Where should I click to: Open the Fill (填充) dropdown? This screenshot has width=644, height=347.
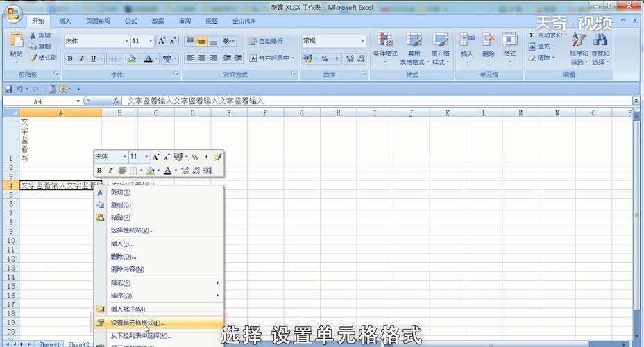(542, 46)
